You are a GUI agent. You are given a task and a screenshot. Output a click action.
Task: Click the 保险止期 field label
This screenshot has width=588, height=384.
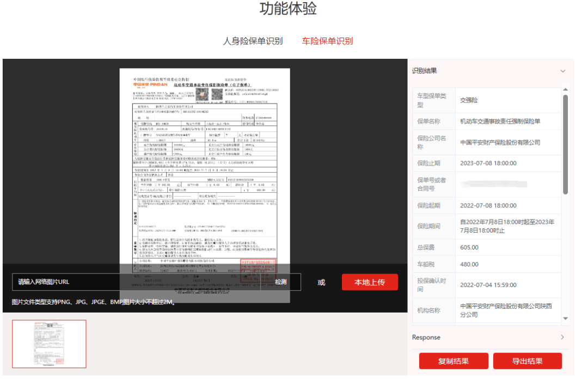point(428,163)
